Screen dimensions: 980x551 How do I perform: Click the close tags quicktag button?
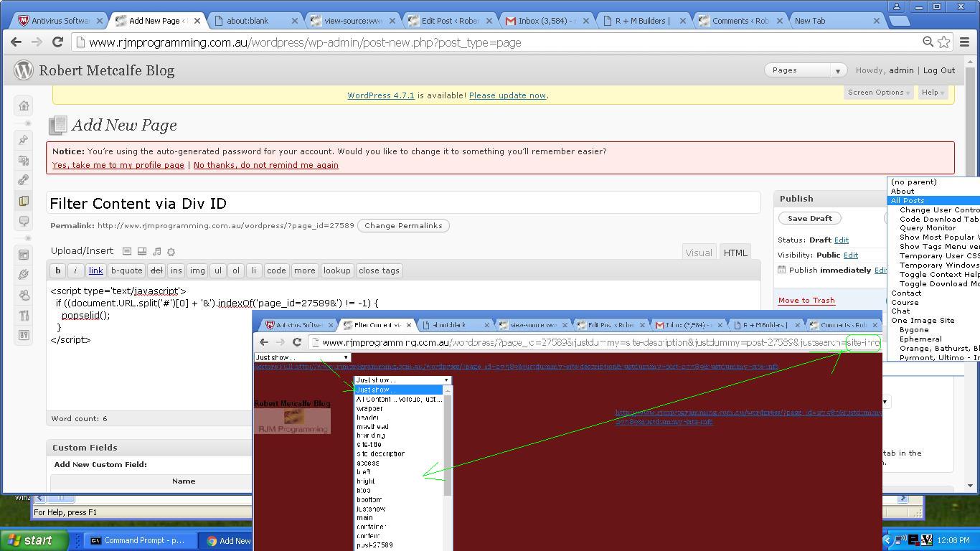tap(379, 270)
